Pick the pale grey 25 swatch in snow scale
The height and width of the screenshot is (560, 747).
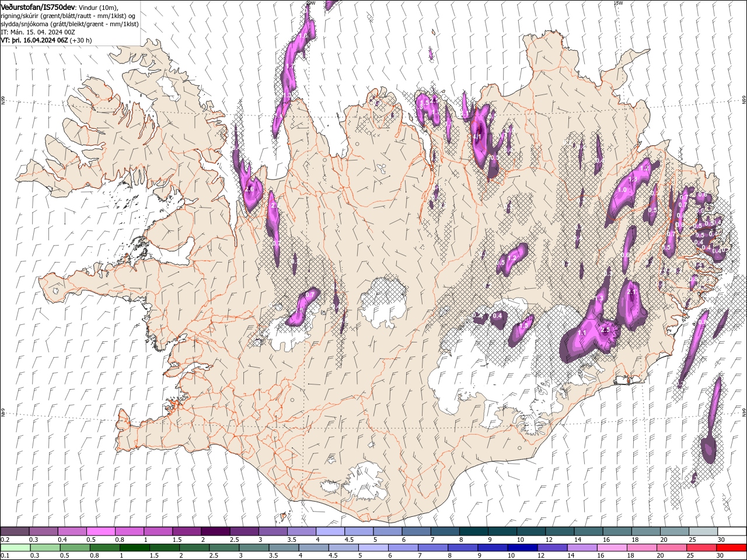point(703,531)
